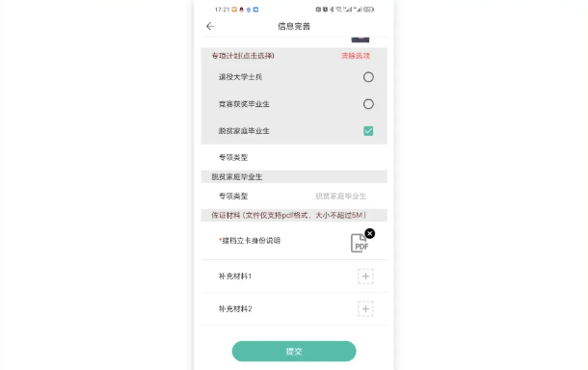Select the 退役大学士兵 radio option
Viewport: 588px width, 370px height.
coord(368,77)
